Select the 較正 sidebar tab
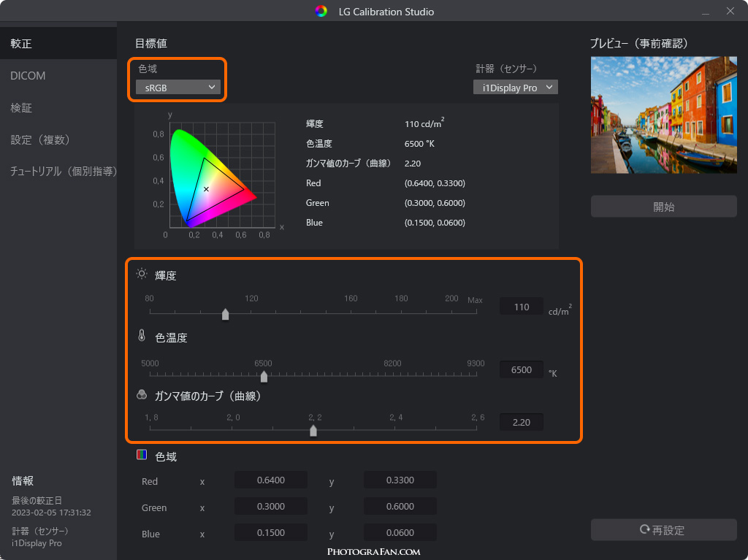 coord(58,43)
